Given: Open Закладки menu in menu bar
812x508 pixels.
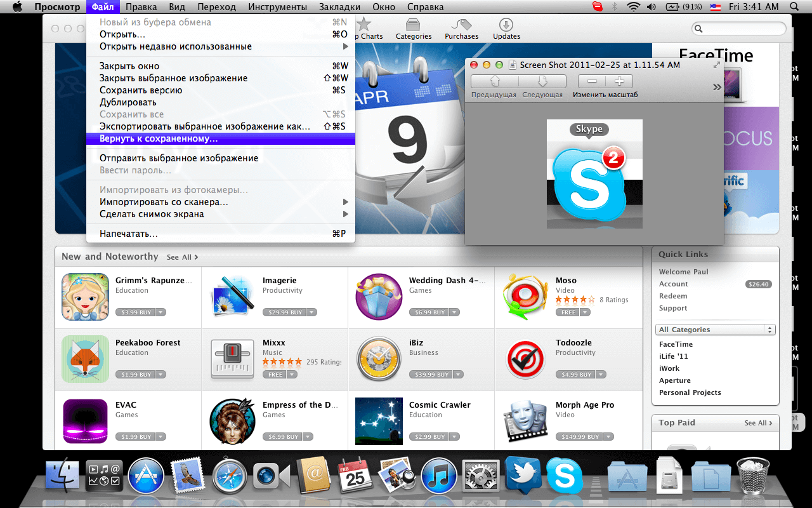Looking at the screenshot, I should (x=339, y=7).
